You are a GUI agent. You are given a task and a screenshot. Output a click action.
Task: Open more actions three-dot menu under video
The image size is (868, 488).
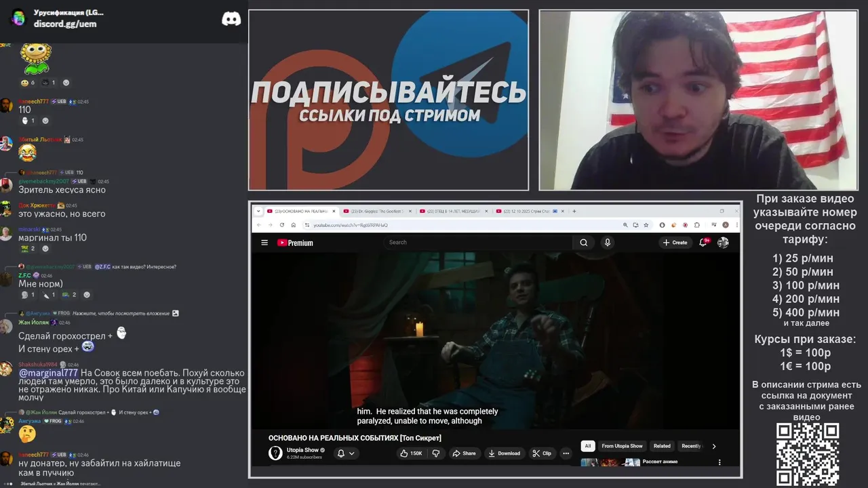[x=566, y=453]
